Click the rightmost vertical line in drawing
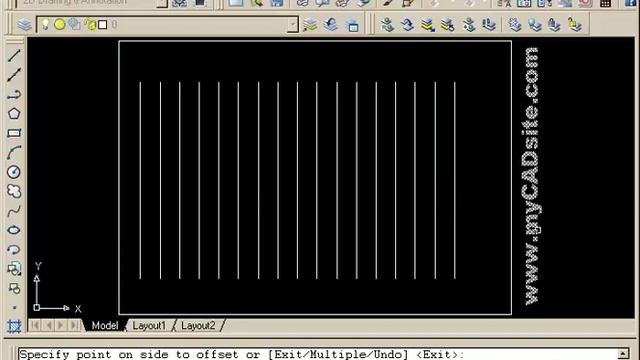The width and height of the screenshot is (640, 360). pos(455,180)
